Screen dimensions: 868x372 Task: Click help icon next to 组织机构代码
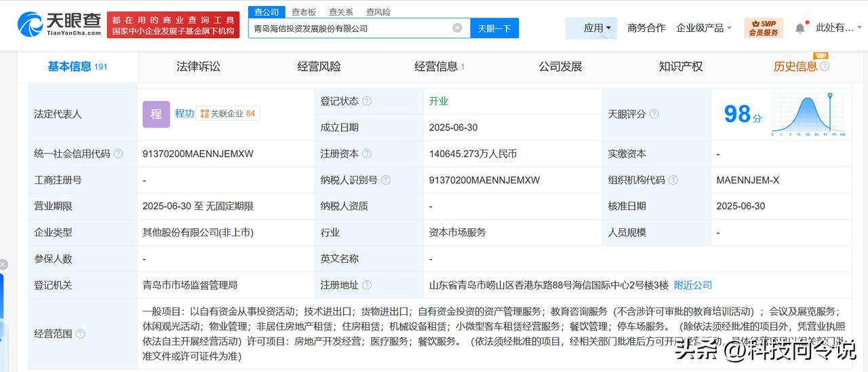673,180
